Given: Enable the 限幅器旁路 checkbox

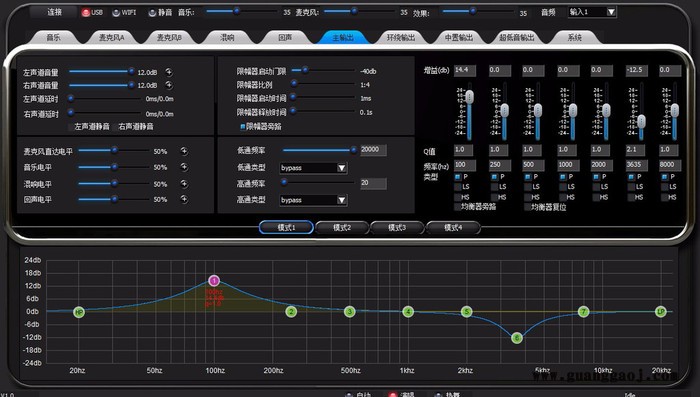Looking at the screenshot, I should [243, 127].
